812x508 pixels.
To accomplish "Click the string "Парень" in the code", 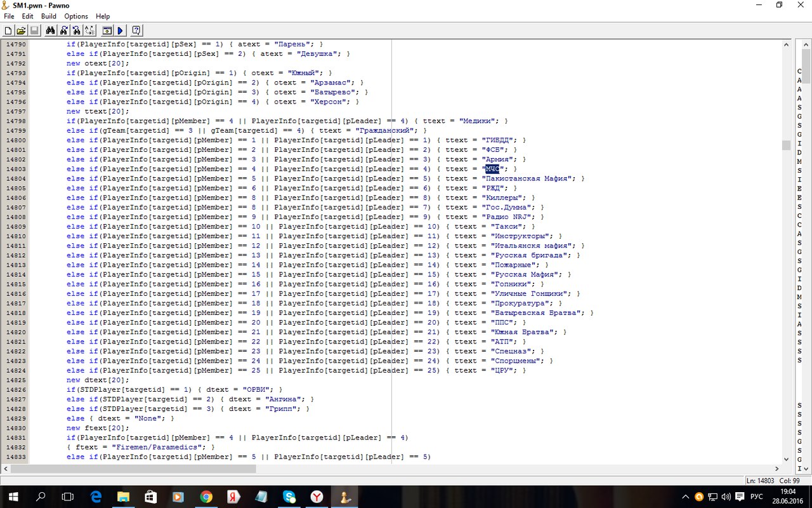I will click(292, 44).
